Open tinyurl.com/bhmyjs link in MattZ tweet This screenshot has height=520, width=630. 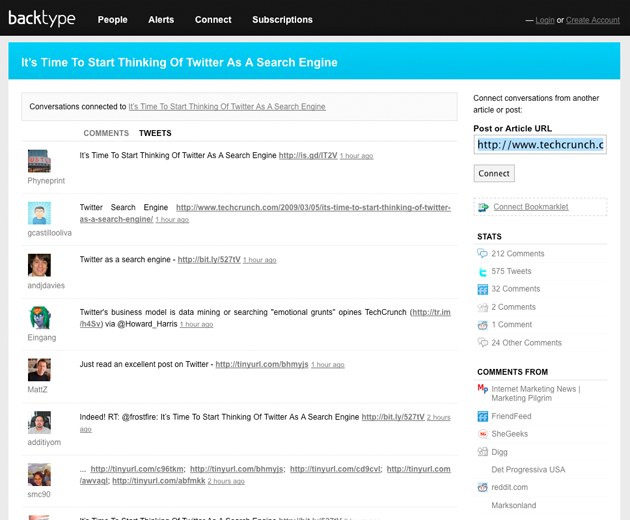[x=262, y=364]
